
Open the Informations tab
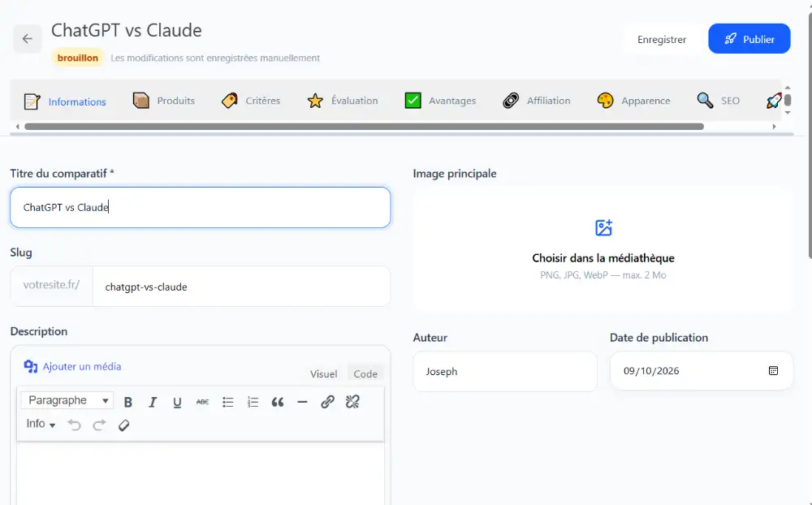pyautogui.click(x=65, y=101)
